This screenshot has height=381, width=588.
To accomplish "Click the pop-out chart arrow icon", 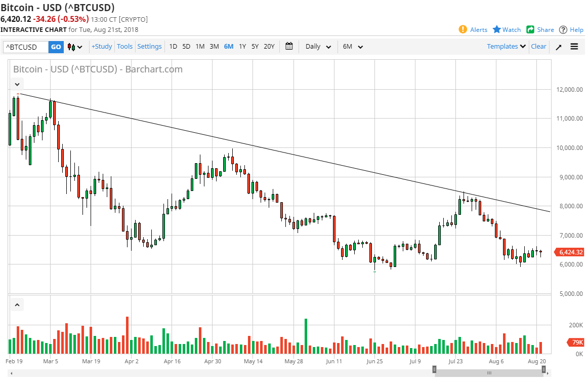I will (x=558, y=46).
